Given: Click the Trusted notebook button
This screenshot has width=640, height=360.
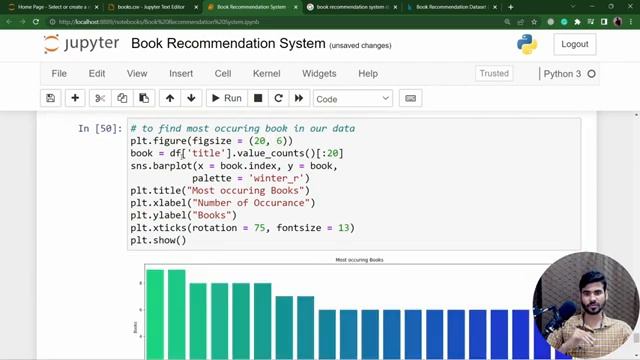Looking at the screenshot, I should (494, 73).
